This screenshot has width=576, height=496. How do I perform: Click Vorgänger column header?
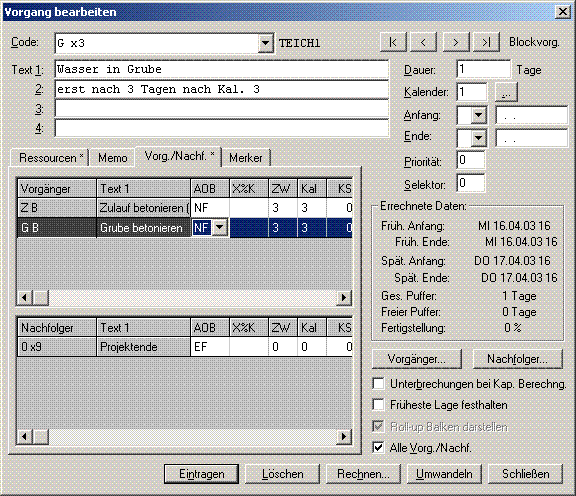(x=57, y=188)
